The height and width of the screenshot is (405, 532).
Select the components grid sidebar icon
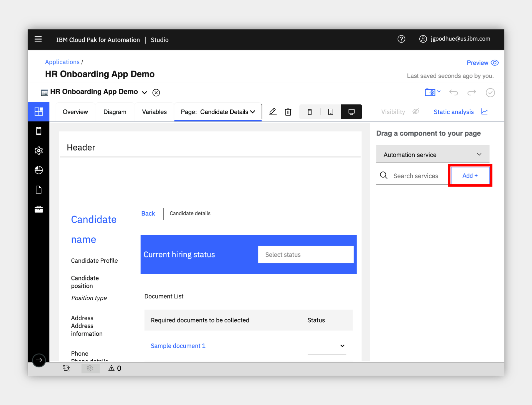tap(39, 112)
